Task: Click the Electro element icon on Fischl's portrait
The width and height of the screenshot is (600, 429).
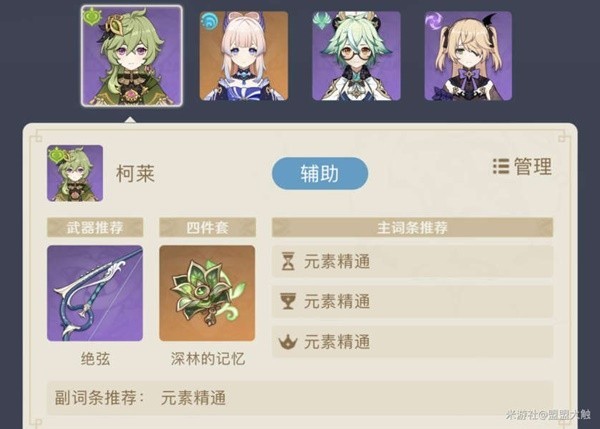Action: (434, 20)
